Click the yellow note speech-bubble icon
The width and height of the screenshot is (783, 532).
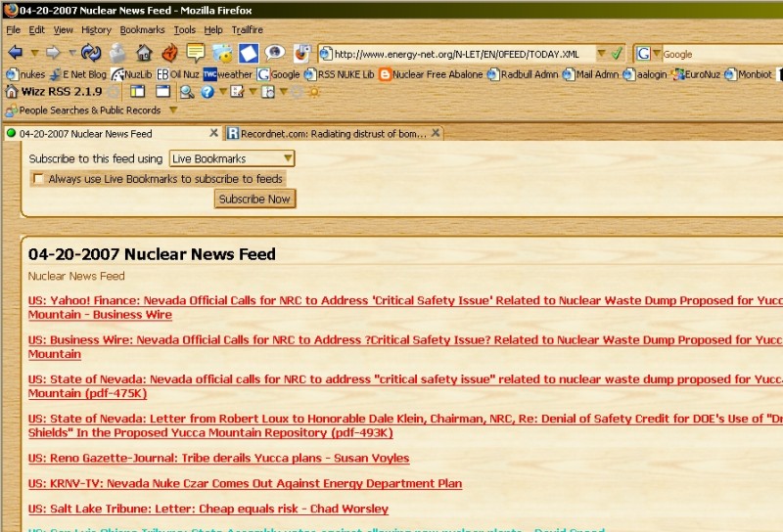click(196, 52)
